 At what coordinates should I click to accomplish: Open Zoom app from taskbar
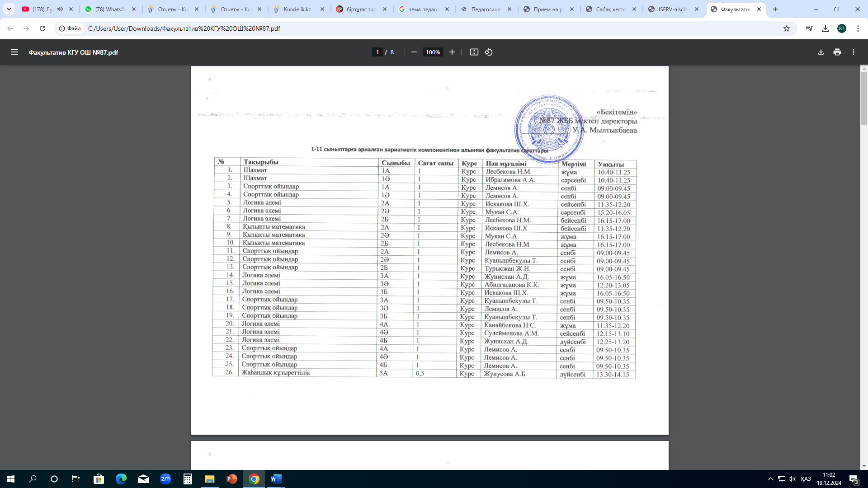click(x=165, y=479)
